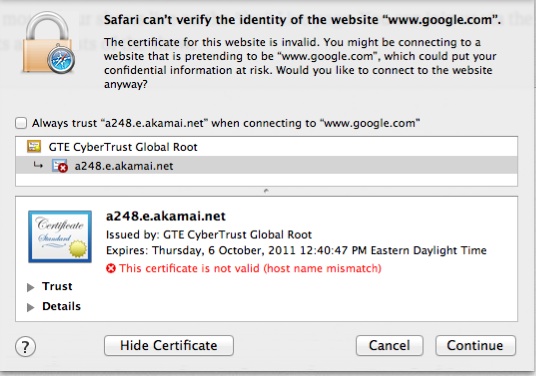Click the invalid certificate icon for a248.e.akamai.net
536x376 pixels.
pos(60,166)
